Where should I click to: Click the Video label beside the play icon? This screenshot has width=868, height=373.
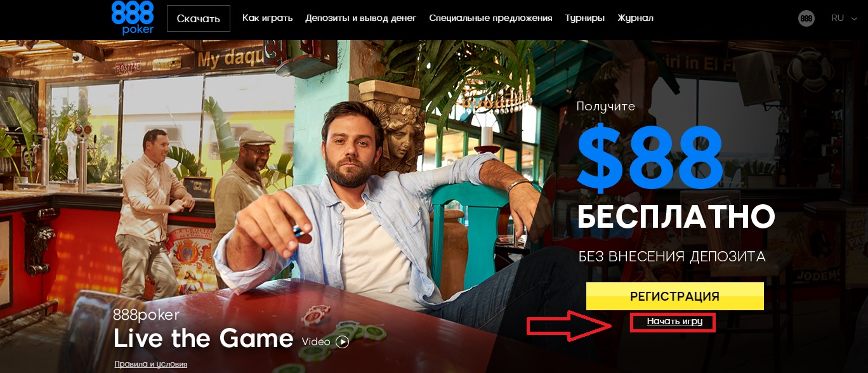(x=316, y=342)
